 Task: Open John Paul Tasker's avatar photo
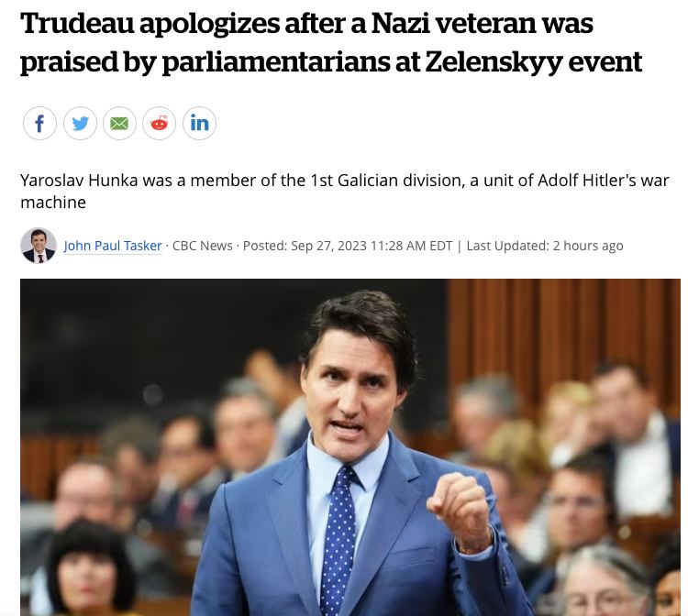tap(39, 246)
